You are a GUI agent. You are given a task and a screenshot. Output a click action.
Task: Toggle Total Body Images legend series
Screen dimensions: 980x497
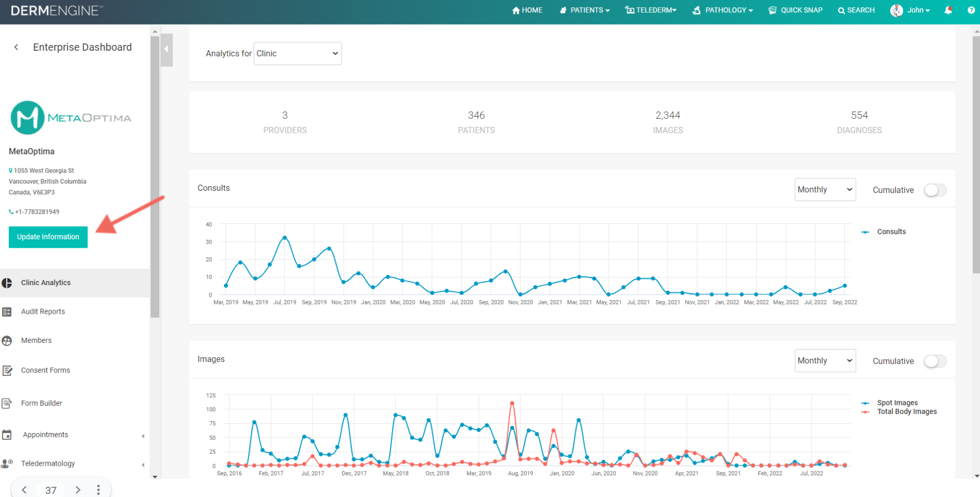[x=900, y=412]
